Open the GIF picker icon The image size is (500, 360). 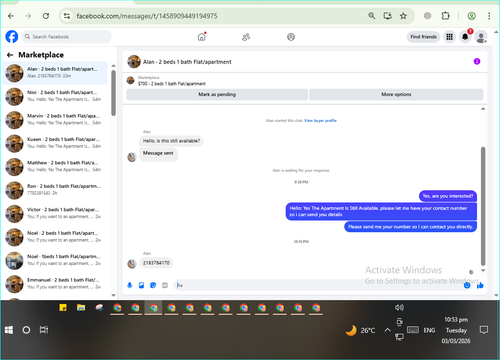(x=165, y=285)
